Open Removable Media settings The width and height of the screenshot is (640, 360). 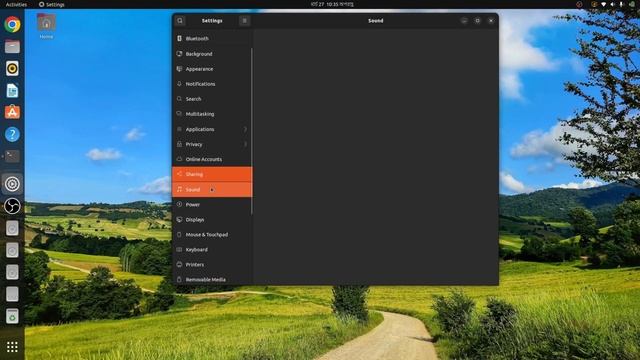pyautogui.click(x=212, y=280)
